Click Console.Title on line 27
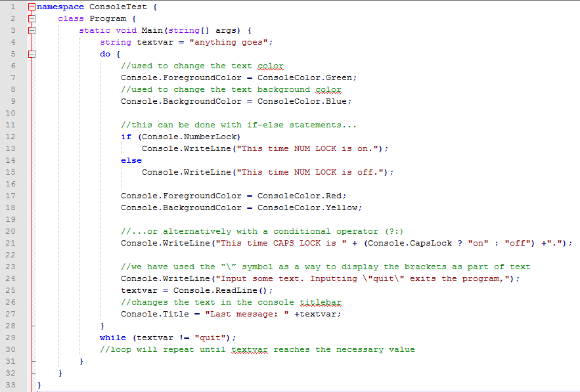 [x=154, y=315]
